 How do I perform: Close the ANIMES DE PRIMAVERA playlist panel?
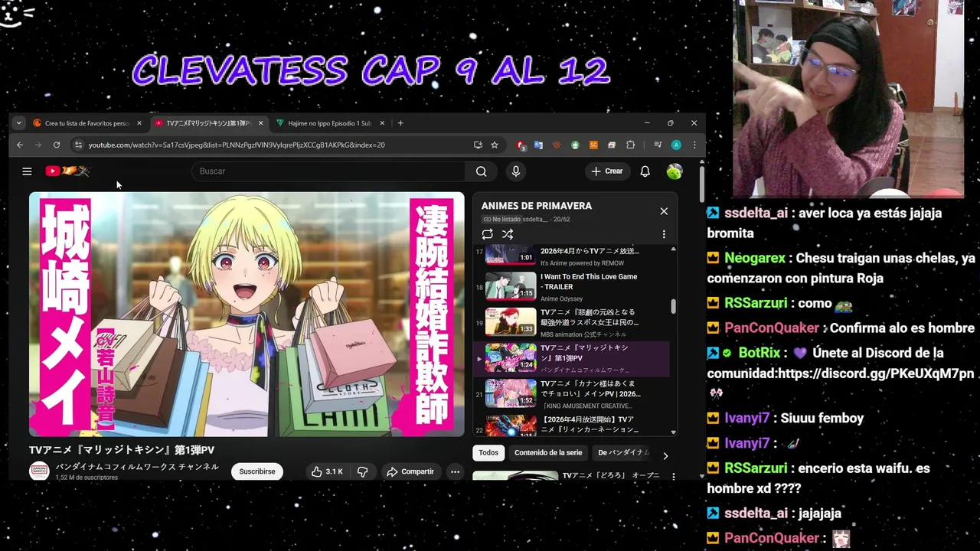click(x=664, y=211)
